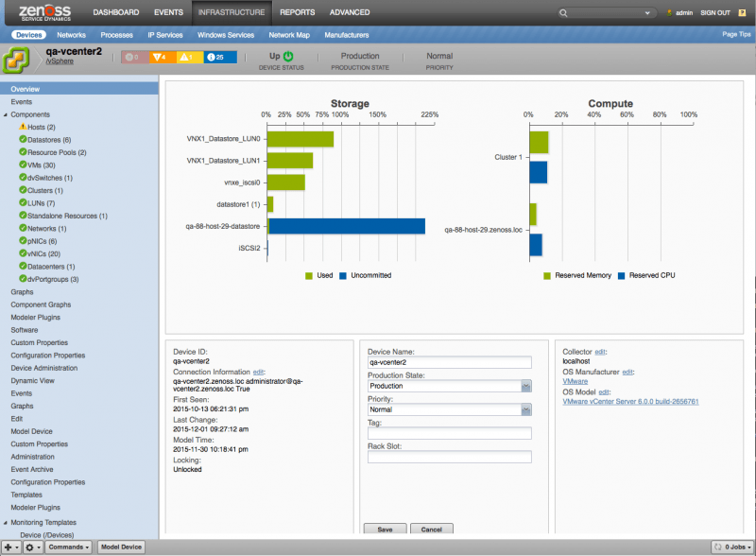This screenshot has width=756, height=556.
Task: Click the green check icon beside Datastores
Action: coord(23,139)
